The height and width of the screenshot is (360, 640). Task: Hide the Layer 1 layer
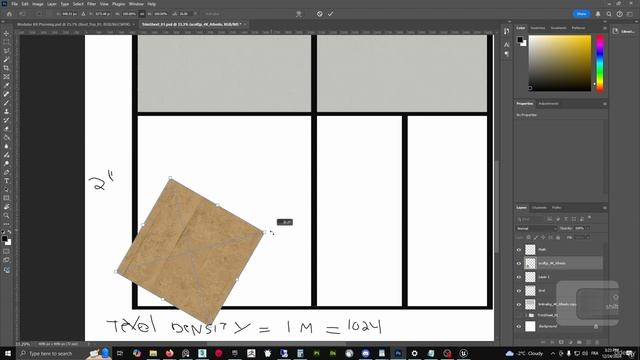click(x=519, y=277)
